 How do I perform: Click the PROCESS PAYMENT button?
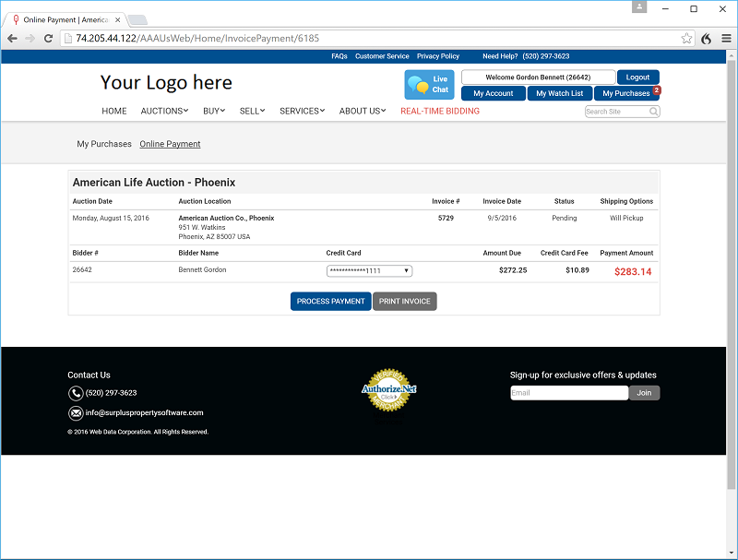[331, 301]
